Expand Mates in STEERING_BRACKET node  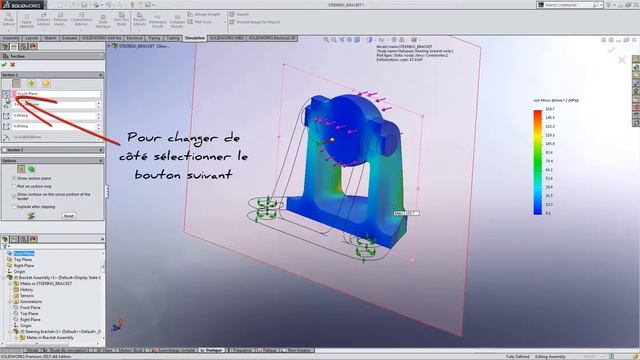point(11,284)
